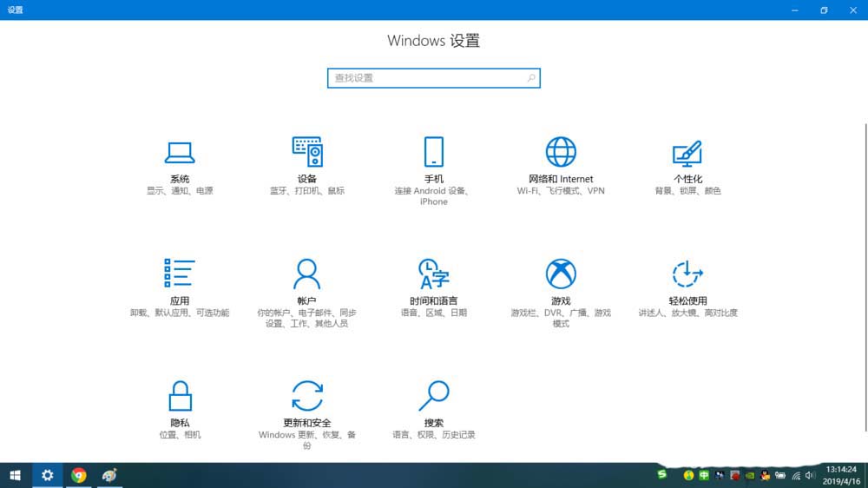Launch Google Chrome from the taskbar

[79, 475]
